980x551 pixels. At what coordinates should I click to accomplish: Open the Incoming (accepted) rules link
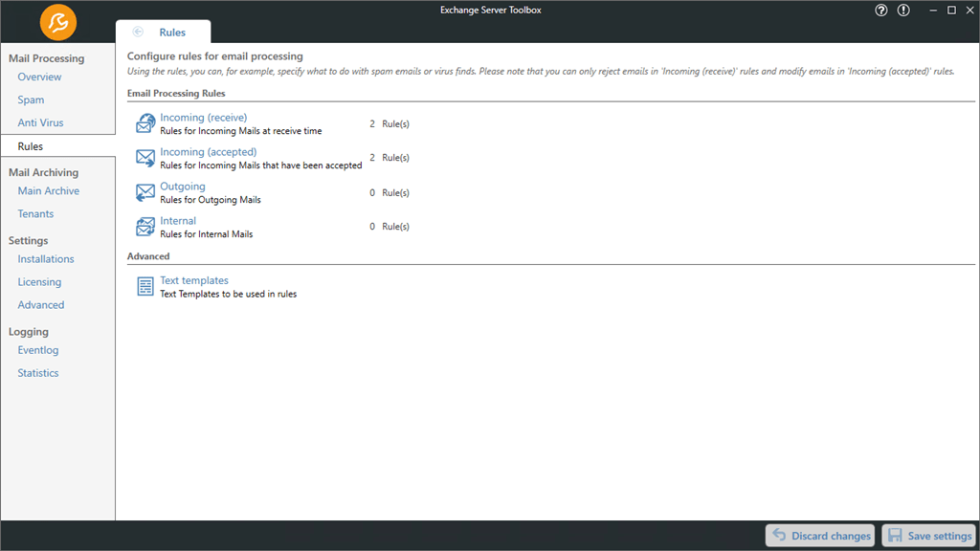click(208, 152)
